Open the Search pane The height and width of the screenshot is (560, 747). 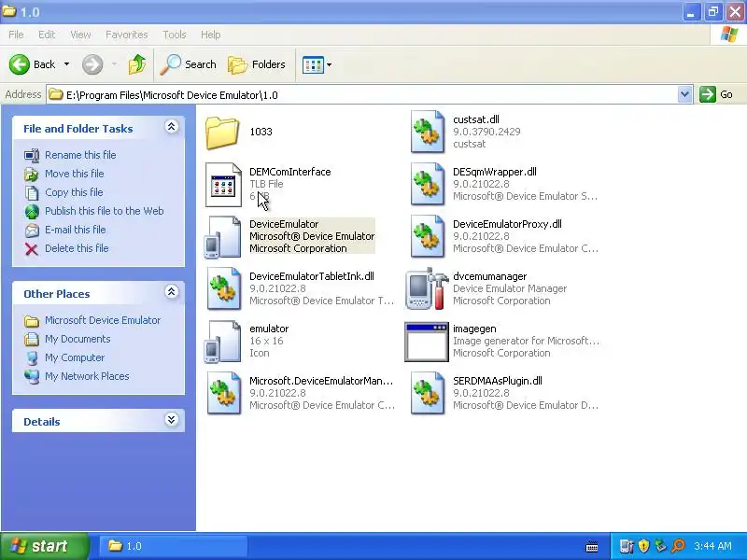pyautogui.click(x=189, y=64)
